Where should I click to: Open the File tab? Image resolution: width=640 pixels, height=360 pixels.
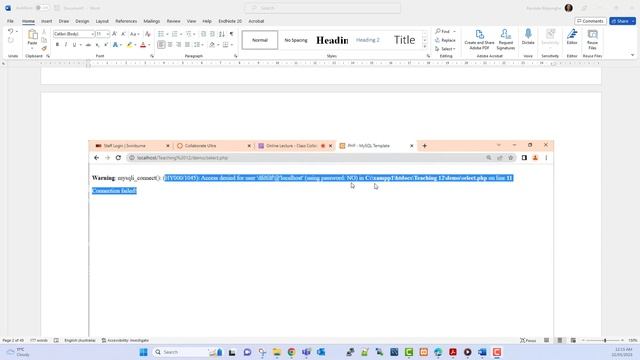(x=10, y=21)
